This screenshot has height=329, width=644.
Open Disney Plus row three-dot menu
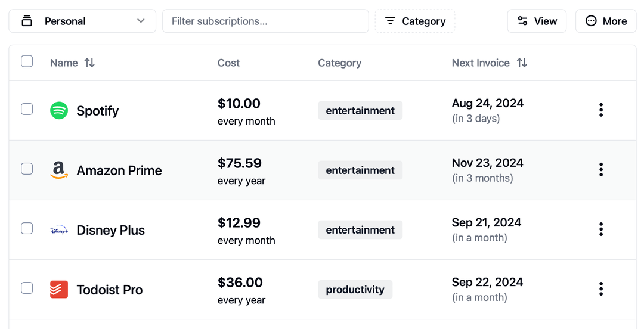point(600,229)
